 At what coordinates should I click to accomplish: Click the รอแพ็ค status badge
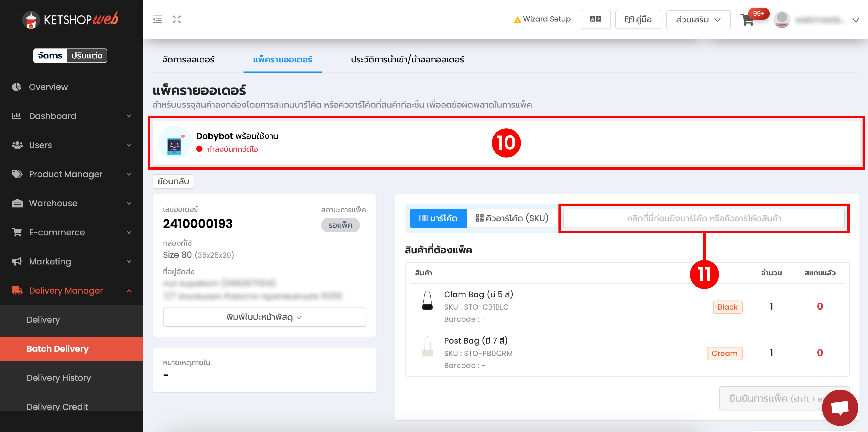340,225
